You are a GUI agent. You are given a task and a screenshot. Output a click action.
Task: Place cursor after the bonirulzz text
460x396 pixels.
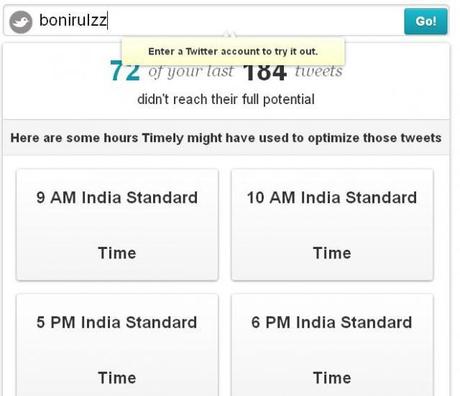[107, 21]
